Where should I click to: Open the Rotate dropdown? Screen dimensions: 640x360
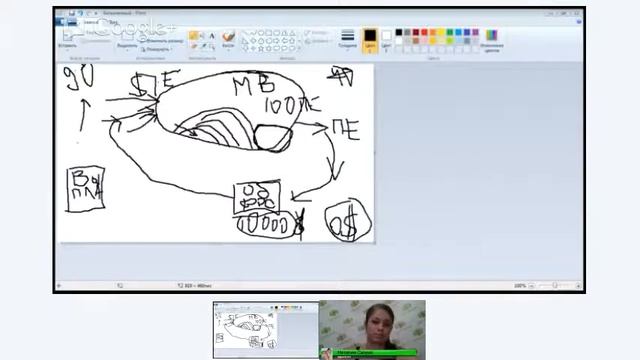157,49
